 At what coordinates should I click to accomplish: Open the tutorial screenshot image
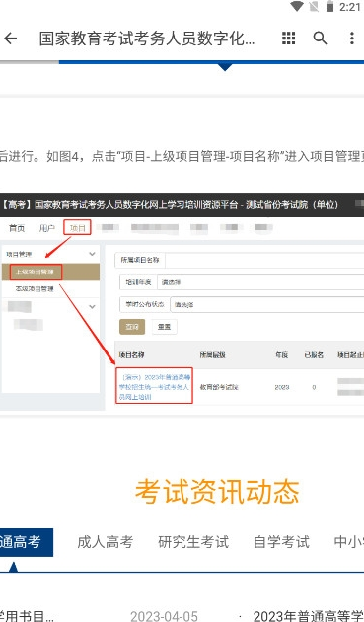pyautogui.click(x=182, y=302)
